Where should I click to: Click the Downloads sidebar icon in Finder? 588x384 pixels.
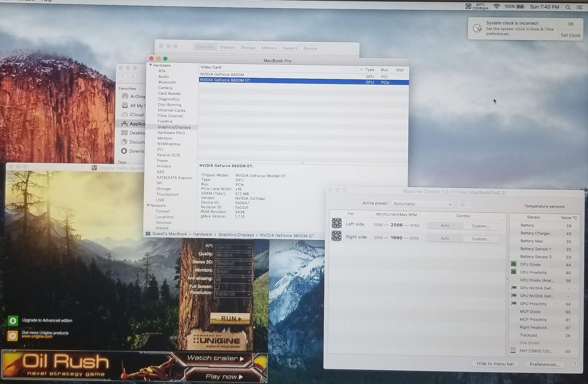(x=124, y=151)
